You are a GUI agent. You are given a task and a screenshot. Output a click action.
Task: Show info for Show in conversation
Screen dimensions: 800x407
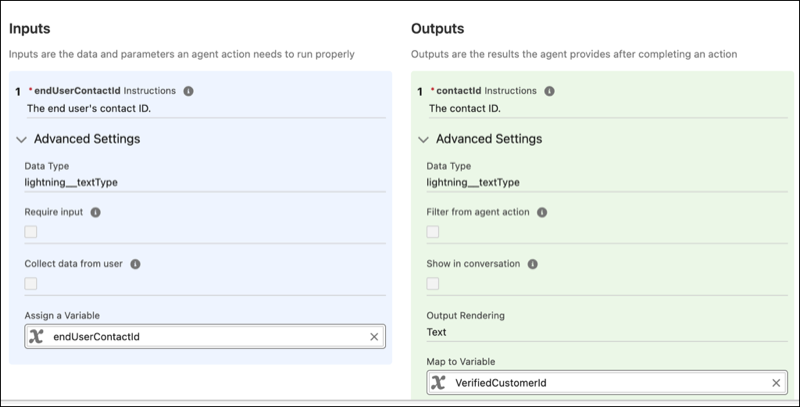click(532, 264)
